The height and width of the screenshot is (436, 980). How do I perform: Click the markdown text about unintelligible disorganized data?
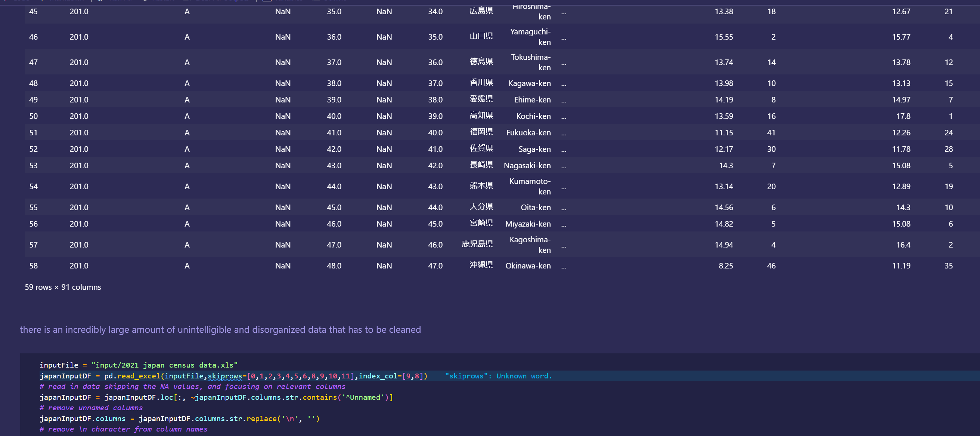pyautogui.click(x=220, y=329)
